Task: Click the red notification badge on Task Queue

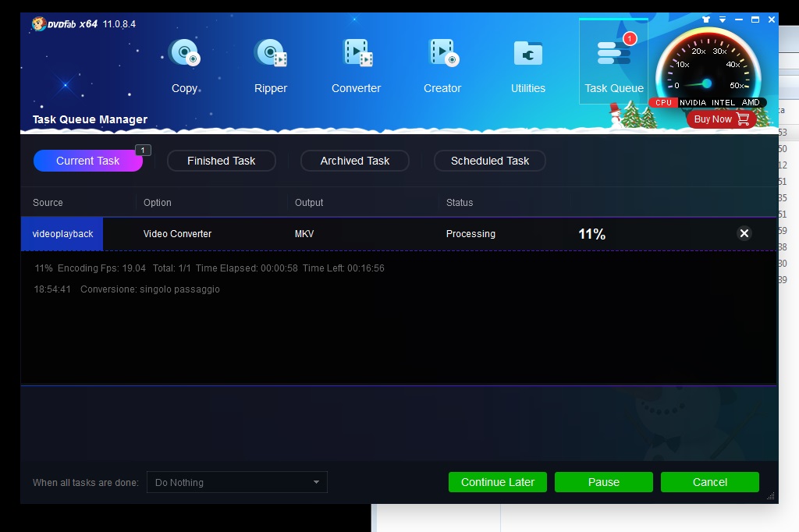Action: pos(630,39)
